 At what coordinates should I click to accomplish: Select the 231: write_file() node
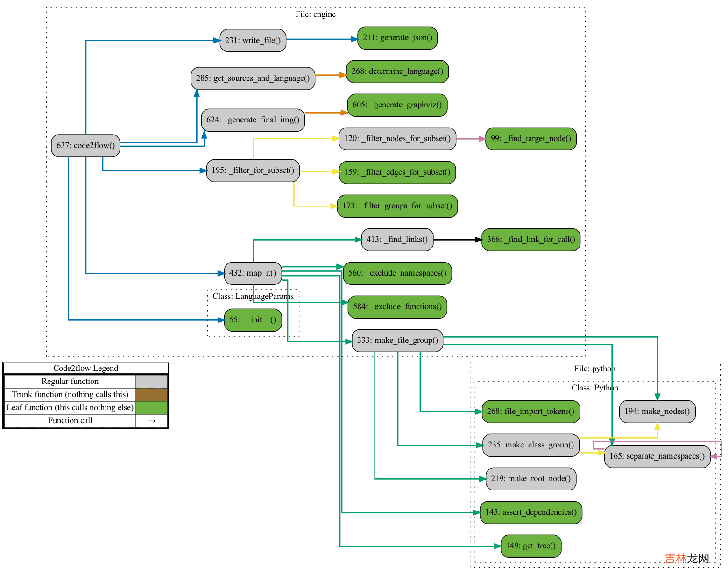[253, 41]
